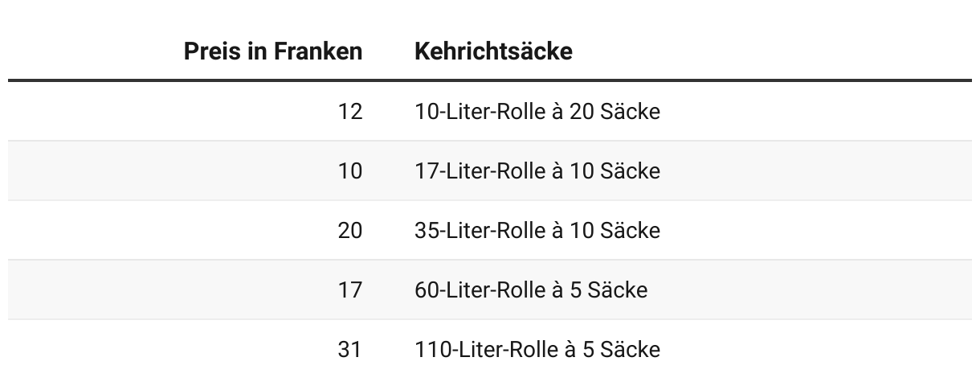This screenshot has height=386, width=980.
Task: Select the price 10 cell
Action: [350, 171]
